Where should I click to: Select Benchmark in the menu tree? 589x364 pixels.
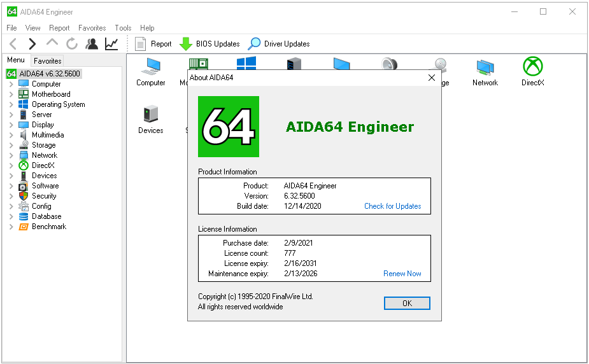[49, 227]
